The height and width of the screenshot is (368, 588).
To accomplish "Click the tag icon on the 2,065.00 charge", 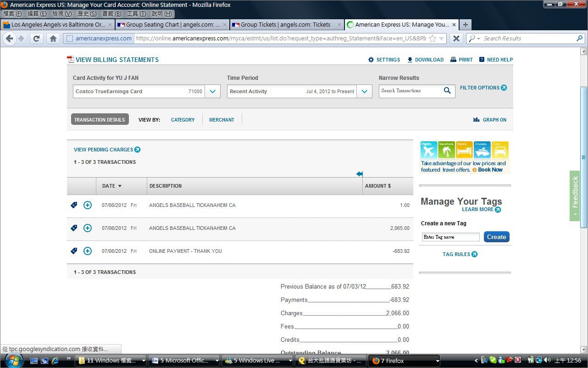I will [74, 228].
